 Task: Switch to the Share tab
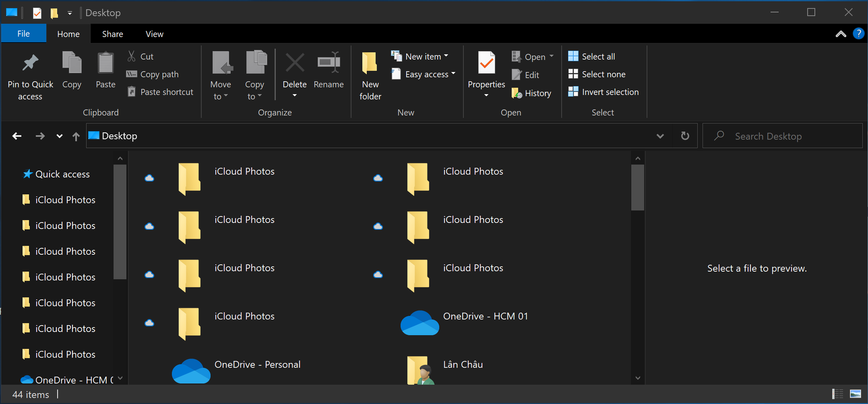click(x=112, y=34)
